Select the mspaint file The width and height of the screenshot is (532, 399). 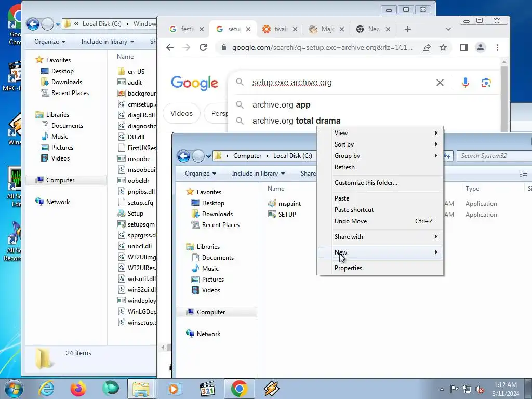(x=284, y=204)
